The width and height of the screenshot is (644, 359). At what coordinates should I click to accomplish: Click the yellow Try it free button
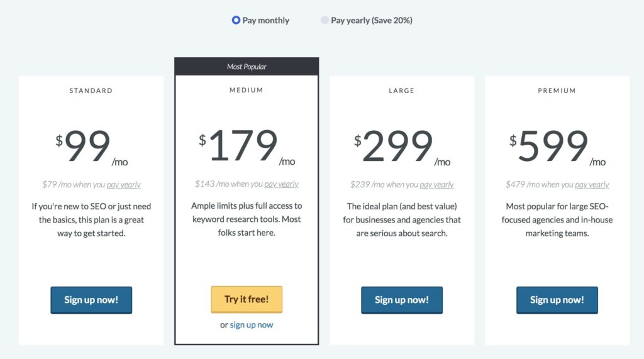[247, 299]
